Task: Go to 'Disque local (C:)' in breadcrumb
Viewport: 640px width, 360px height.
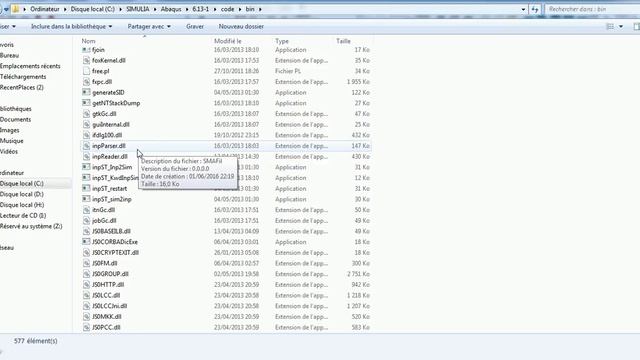Action: (x=93, y=9)
